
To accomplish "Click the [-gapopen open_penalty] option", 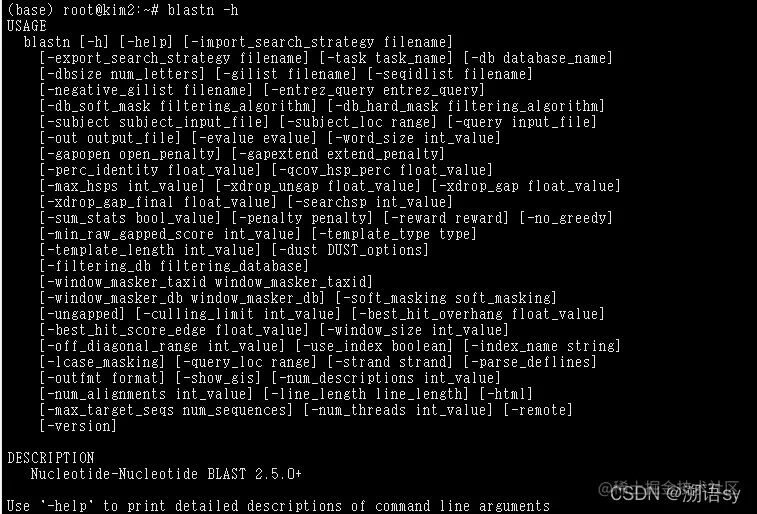I will [130, 154].
